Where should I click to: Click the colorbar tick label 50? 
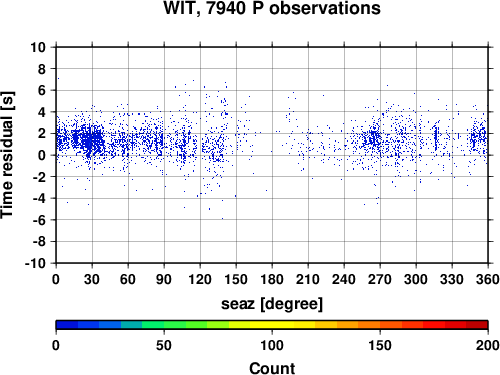click(x=164, y=345)
